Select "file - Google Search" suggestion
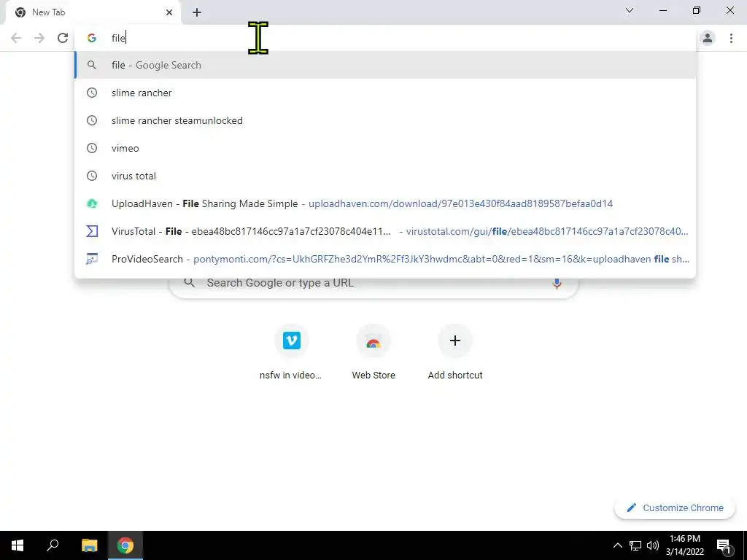747x560 pixels. (x=385, y=65)
